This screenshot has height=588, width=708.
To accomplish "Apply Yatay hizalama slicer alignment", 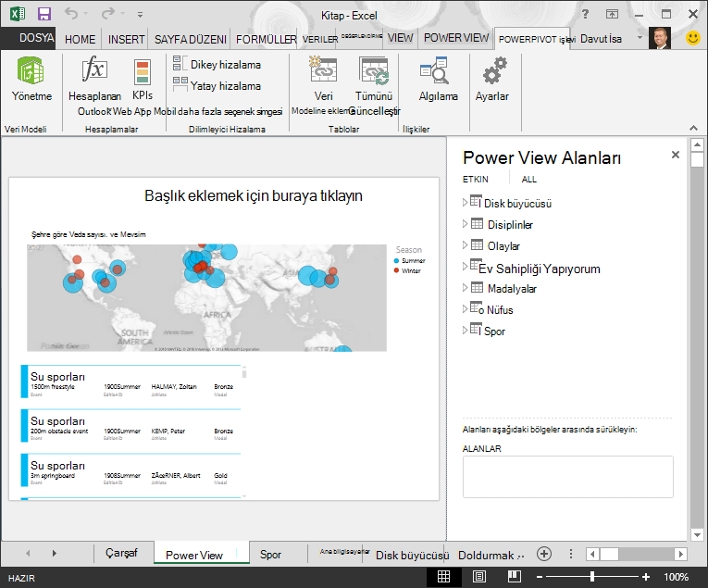I will pos(217,85).
